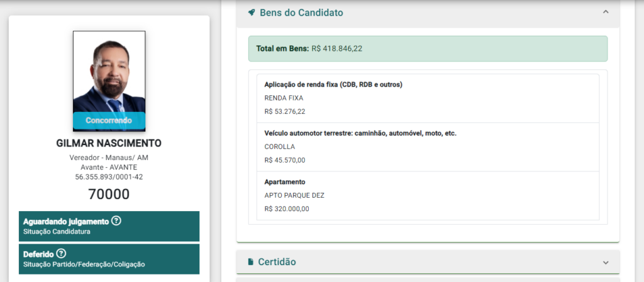Click the CNPJ number 56.355.893/0001-42
The height and width of the screenshot is (282, 644).
[x=109, y=177]
